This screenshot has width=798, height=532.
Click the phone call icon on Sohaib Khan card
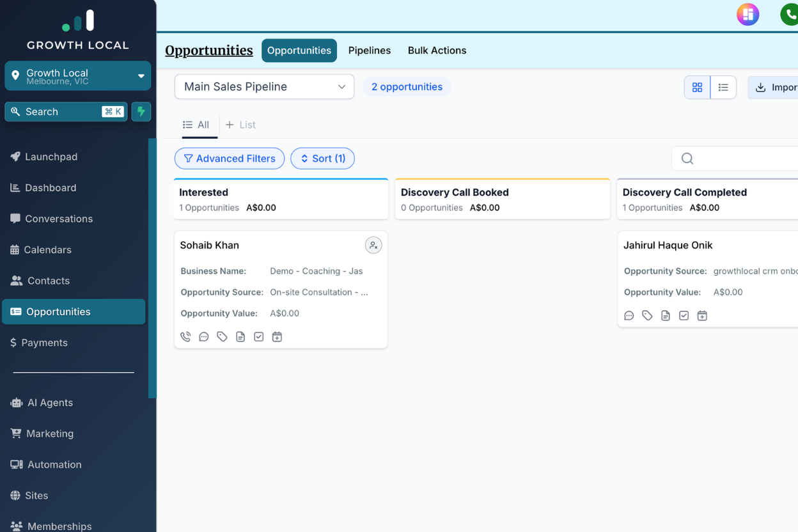coord(185,337)
